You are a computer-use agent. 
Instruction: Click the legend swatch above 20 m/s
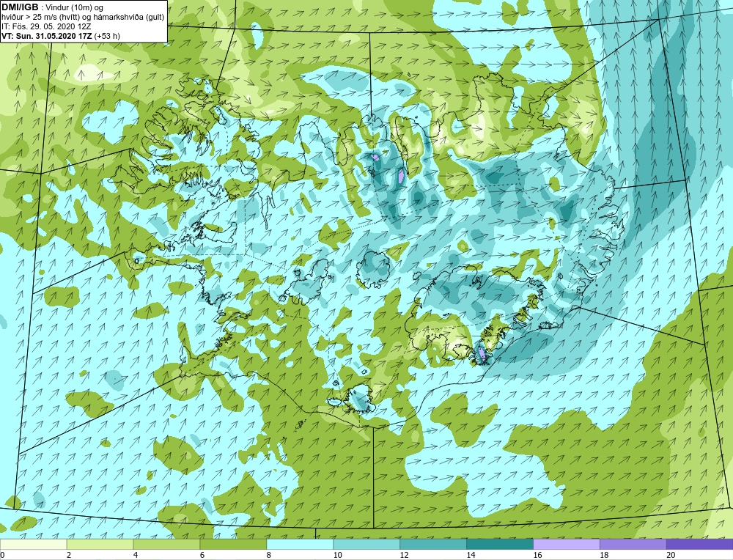click(x=699, y=544)
